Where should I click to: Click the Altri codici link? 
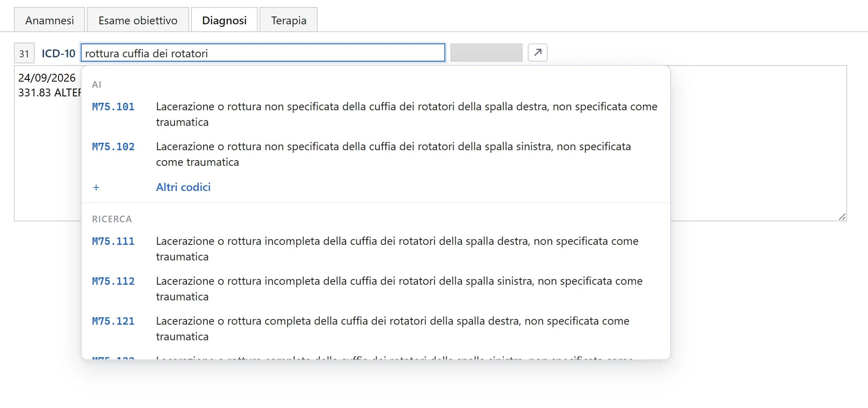(x=183, y=187)
